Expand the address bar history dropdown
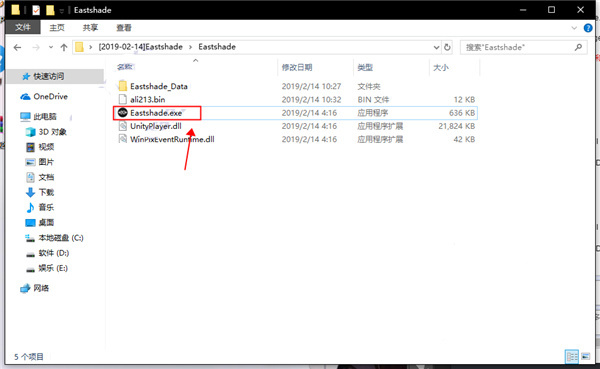 pyautogui.click(x=436, y=47)
